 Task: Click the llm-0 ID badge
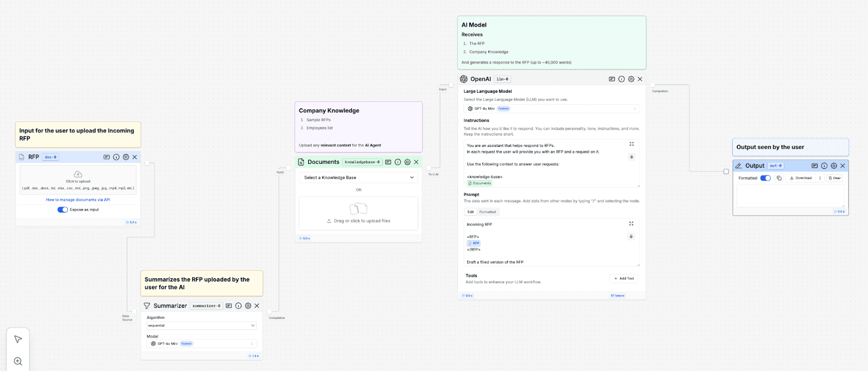pyautogui.click(x=502, y=79)
